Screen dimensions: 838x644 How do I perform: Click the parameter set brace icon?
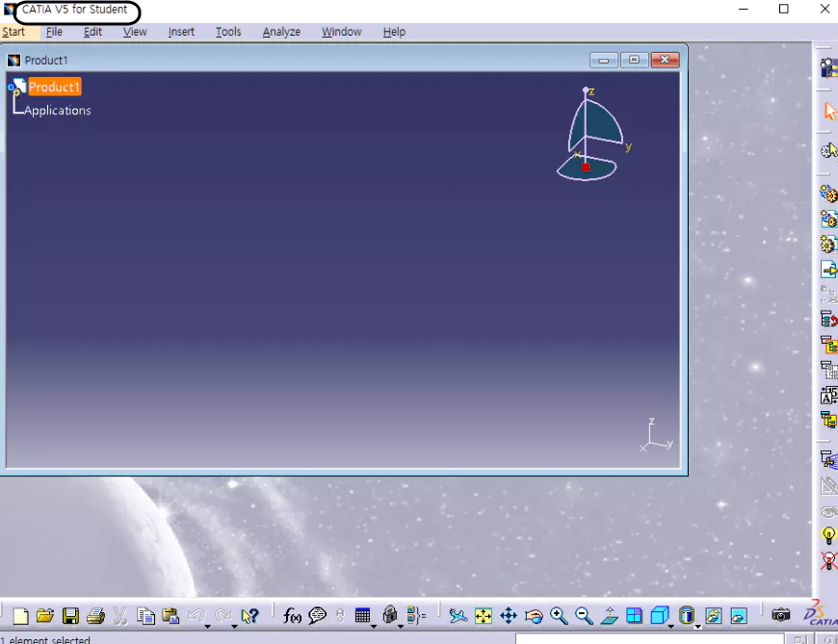pos(416,616)
